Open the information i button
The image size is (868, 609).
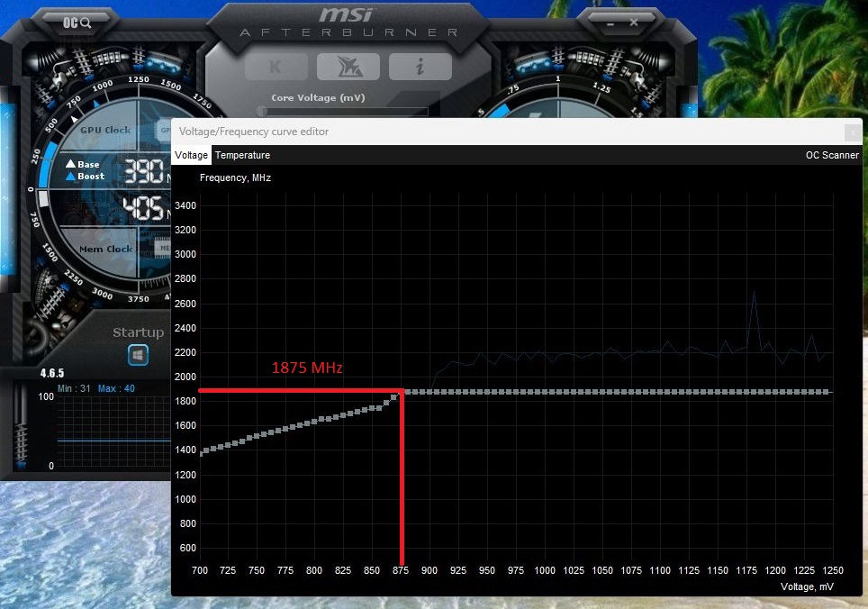[420, 67]
